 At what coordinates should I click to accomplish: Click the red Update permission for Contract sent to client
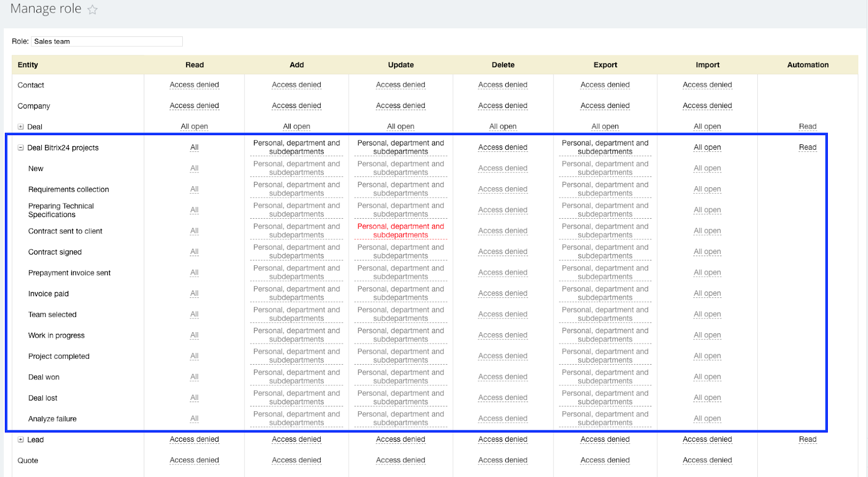pyautogui.click(x=401, y=231)
